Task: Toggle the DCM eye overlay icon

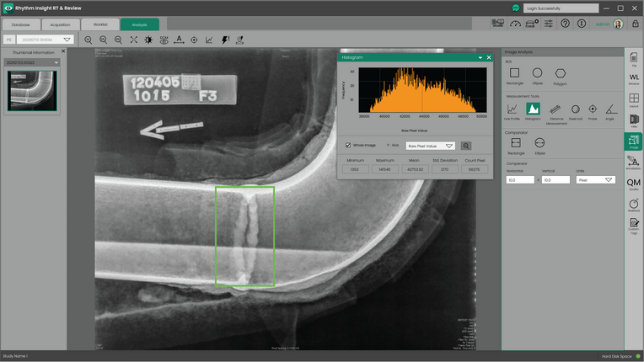Action: tap(164, 40)
